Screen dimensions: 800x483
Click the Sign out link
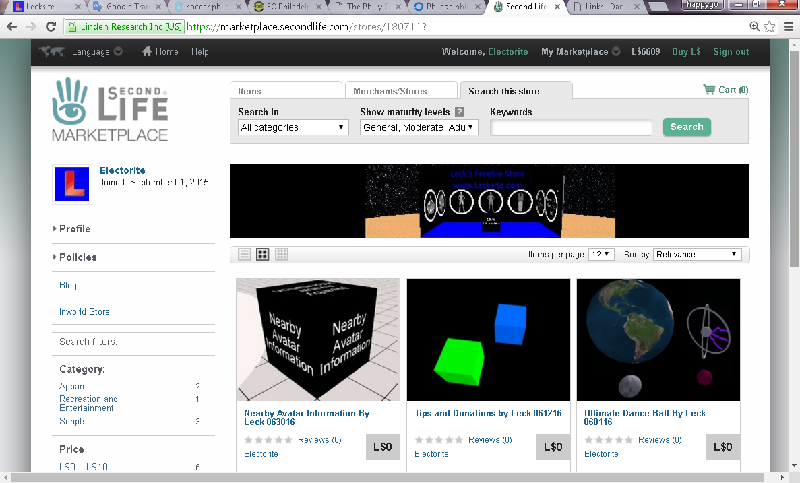click(x=731, y=52)
